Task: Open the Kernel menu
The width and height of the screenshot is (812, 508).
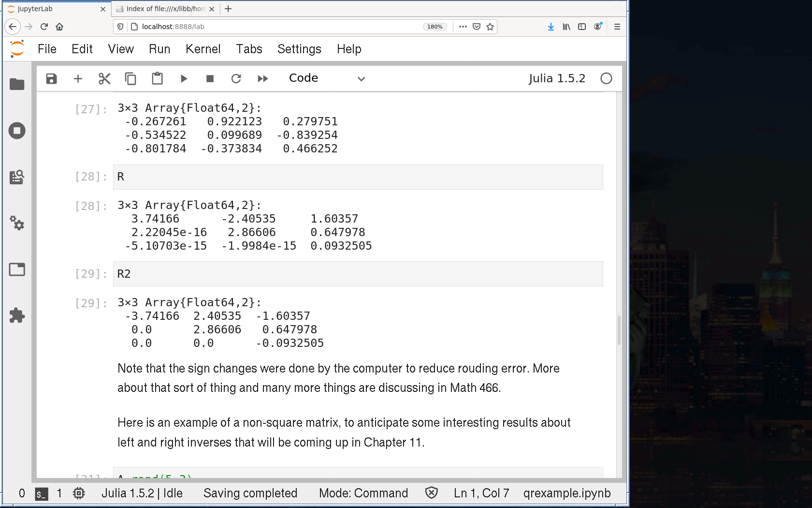Action: click(x=203, y=49)
